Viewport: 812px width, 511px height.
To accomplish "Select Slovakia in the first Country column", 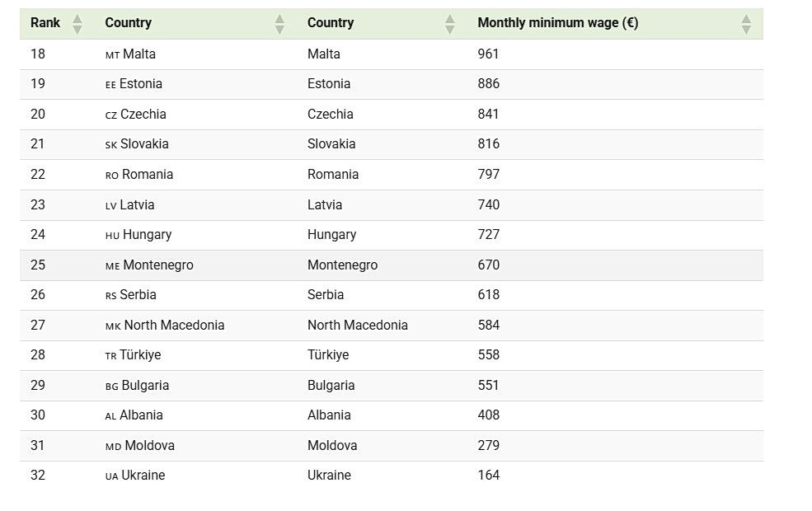I will click(144, 144).
